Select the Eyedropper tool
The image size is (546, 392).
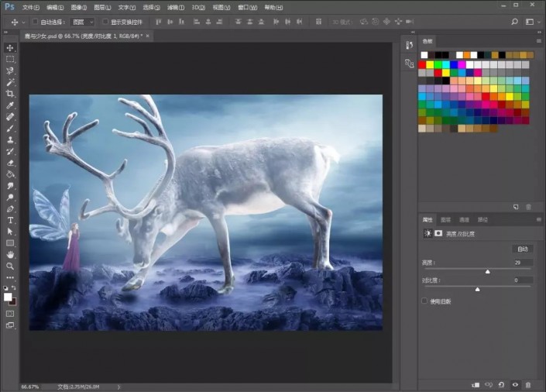(x=10, y=105)
